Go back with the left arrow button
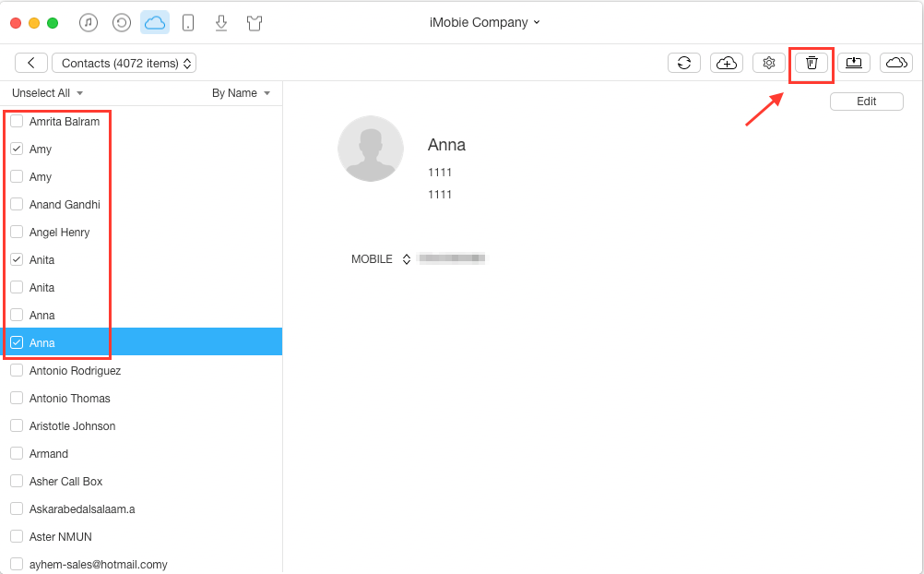The image size is (924, 574). [x=31, y=63]
